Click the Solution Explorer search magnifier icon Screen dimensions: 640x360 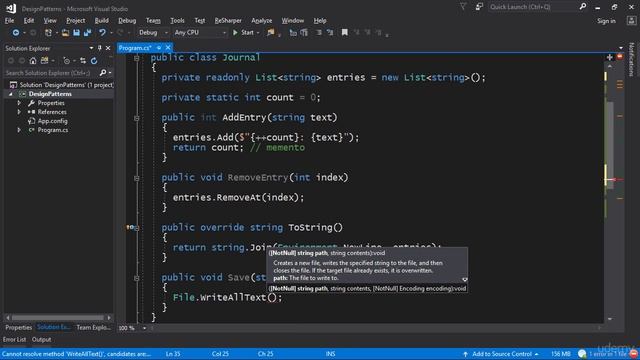coord(103,73)
